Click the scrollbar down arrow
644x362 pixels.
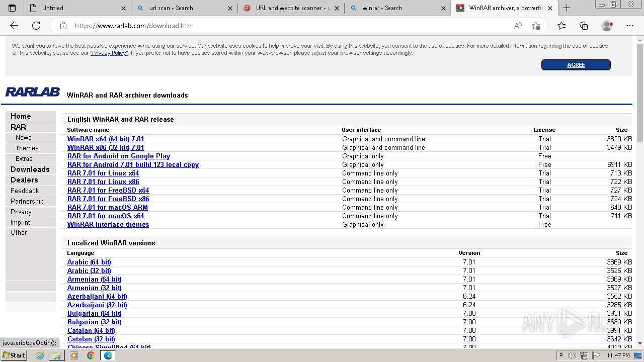pyautogui.click(x=640, y=343)
